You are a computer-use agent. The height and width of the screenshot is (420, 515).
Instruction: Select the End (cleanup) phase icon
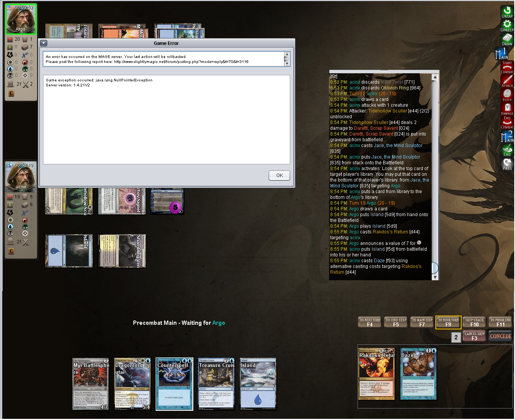pos(507,150)
